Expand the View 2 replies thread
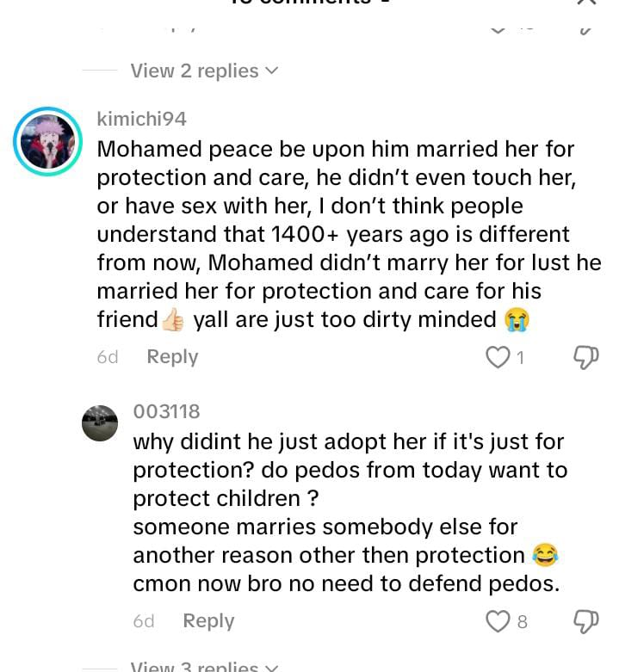 coord(204,71)
